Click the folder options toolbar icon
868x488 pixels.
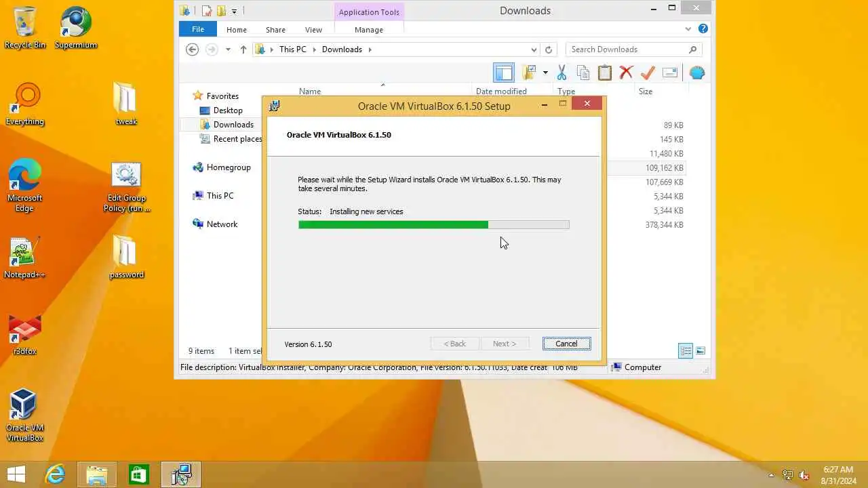tap(530, 73)
